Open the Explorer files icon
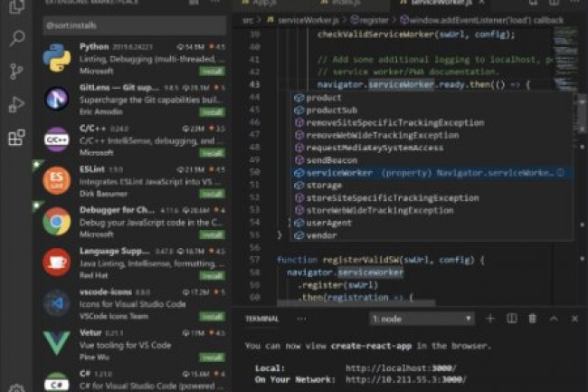 click(16, 6)
